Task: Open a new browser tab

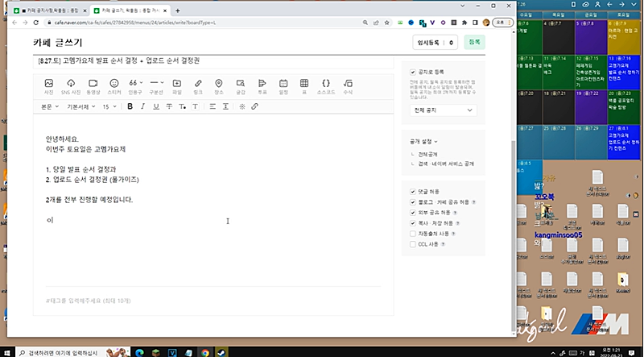Action: tap(177, 10)
